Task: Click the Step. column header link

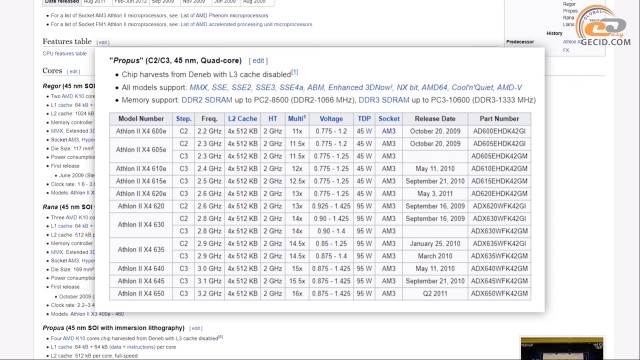Action: pyautogui.click(x=184, y=119)
